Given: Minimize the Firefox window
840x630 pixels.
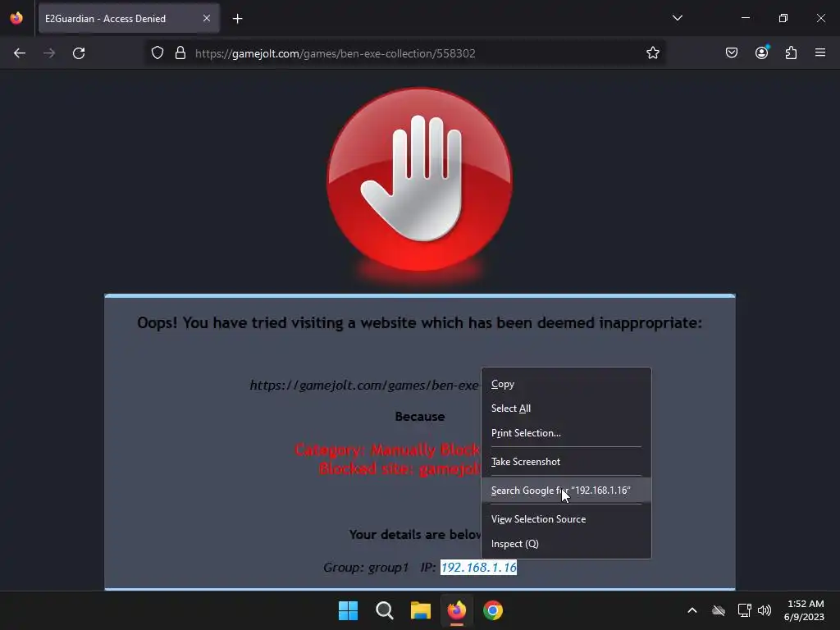Looking at the screenshot, I should coord(745,18).
